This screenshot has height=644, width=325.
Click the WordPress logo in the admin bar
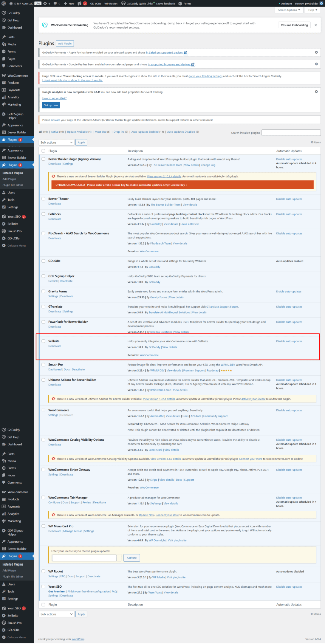[x=4, y=4]
